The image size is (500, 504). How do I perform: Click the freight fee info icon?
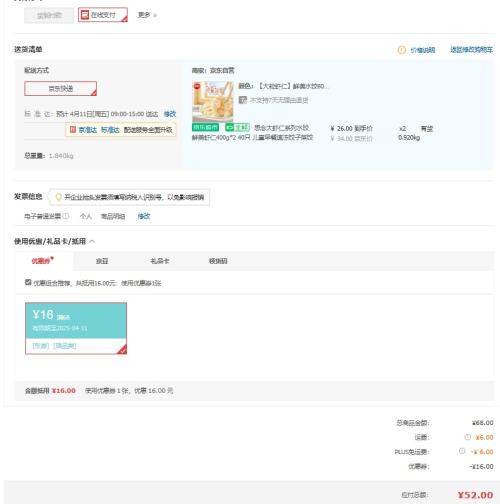[x=468, y=437]
